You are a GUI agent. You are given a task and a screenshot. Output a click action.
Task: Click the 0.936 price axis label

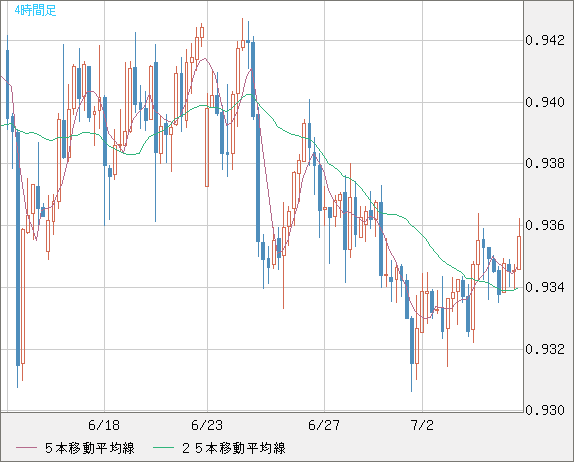tap(545, 225)
